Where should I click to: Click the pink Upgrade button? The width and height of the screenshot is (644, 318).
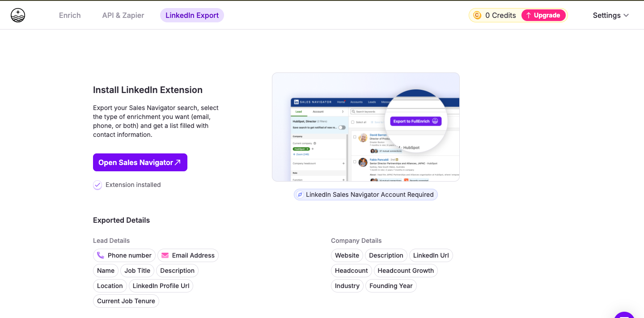coord(543,15)
